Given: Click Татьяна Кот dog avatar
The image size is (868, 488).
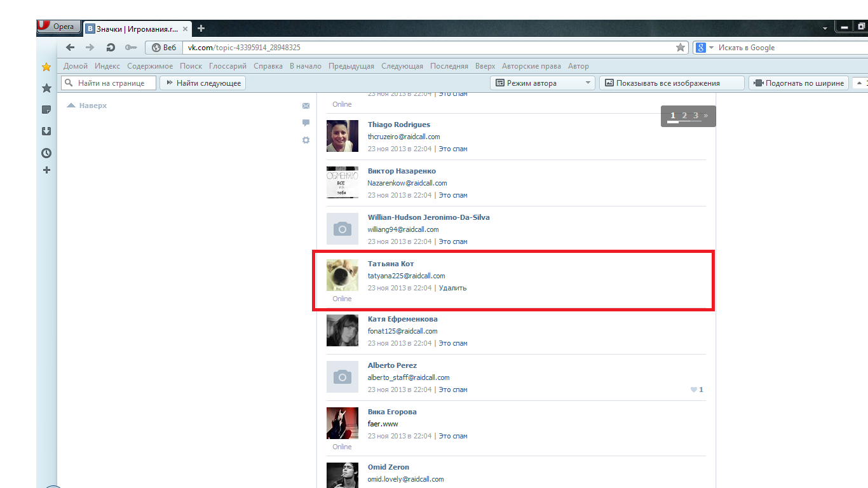Looking at the screenshot, I should [342, 275].
